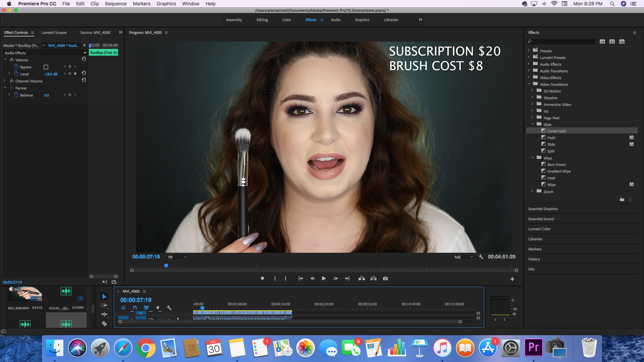This screenshot has height=362, width=644.
Task: Open the Full playback resolution dropdown
Action: [x=463, y=257]
